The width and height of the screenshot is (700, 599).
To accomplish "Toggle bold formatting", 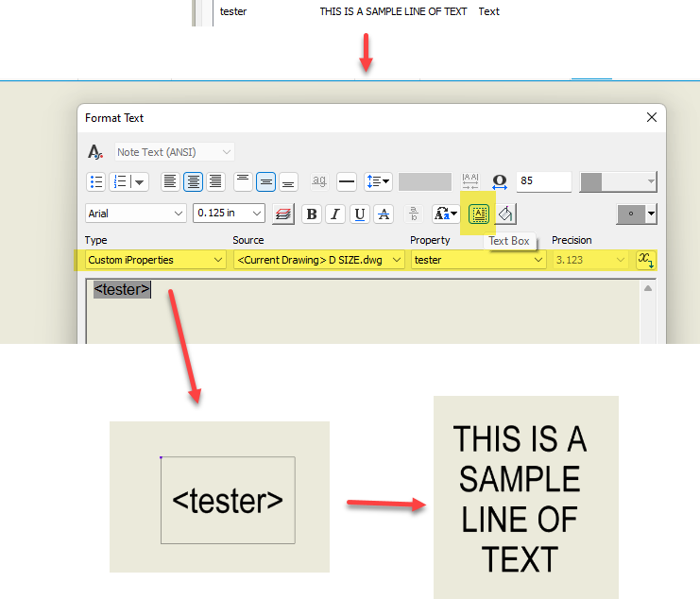I will [x=312, y=214].
